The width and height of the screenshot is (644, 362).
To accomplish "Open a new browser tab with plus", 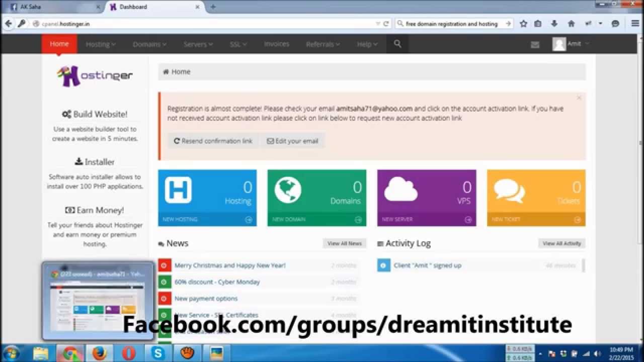I will point(213,7).
